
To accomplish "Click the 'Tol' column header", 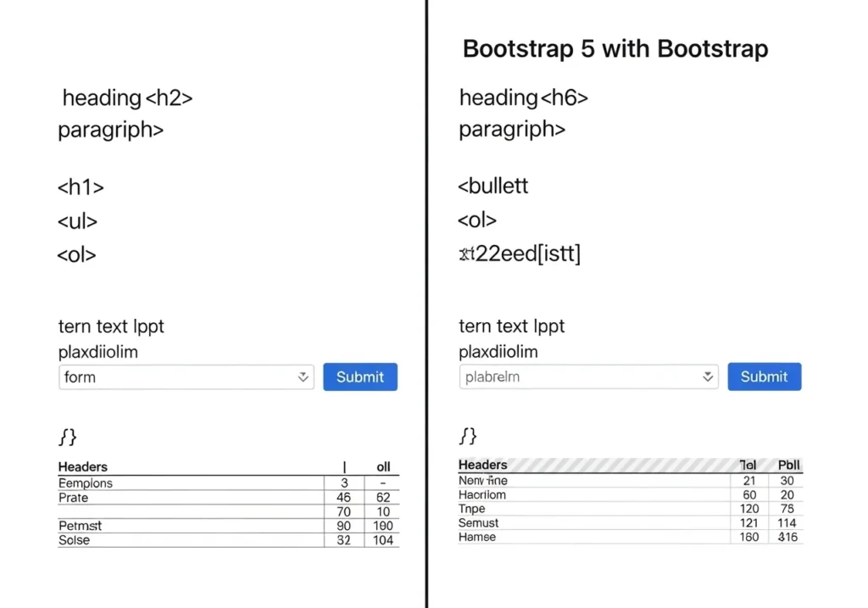I will click(748, 466).
